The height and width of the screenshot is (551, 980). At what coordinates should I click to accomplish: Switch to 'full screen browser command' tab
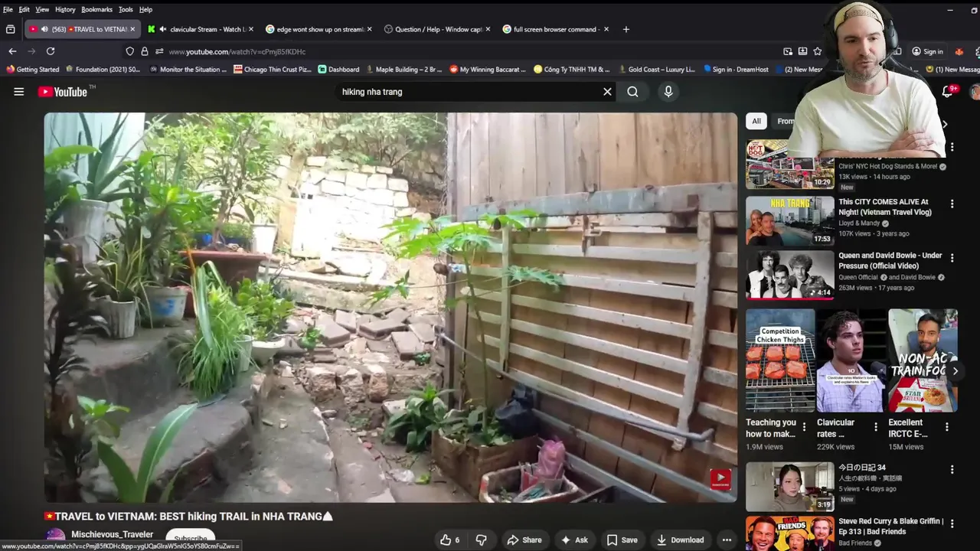point(556,29)
